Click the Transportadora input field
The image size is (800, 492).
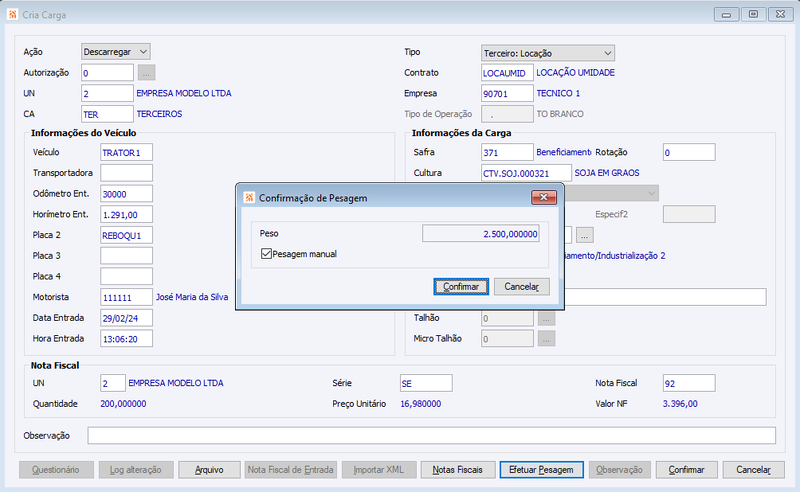[127, 173]
